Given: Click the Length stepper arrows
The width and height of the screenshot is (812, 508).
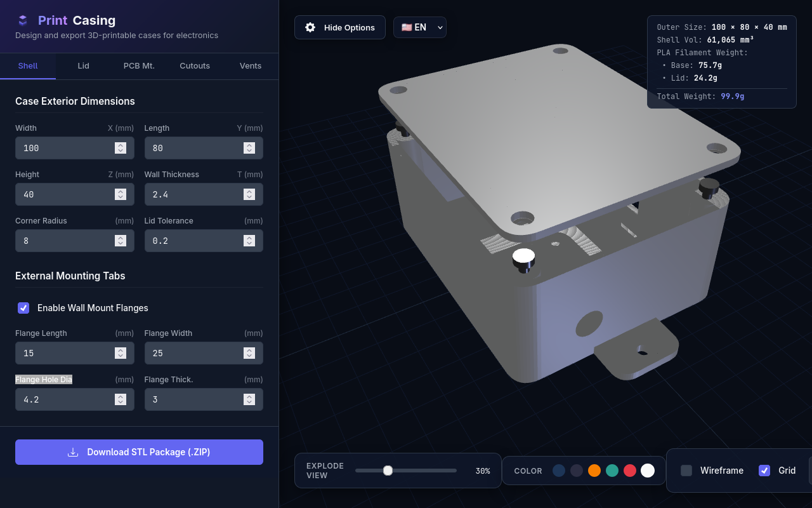Looking at the screenshot, I should click(x=249, y=148).
